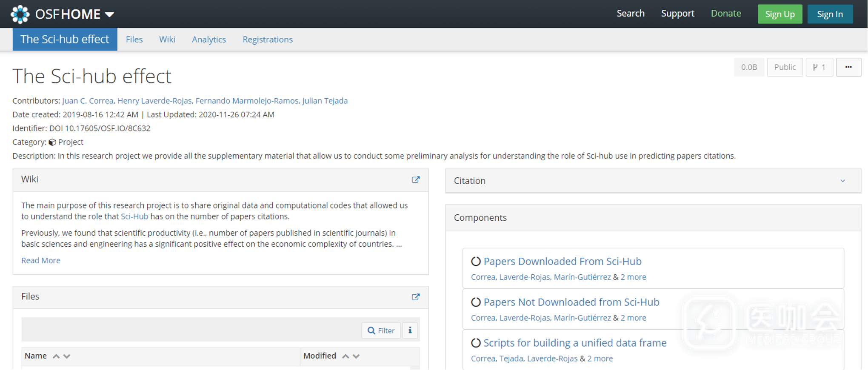Click the Filter files search field
The height and width of the screenshot is (370, 868).
tap(381, 330)
